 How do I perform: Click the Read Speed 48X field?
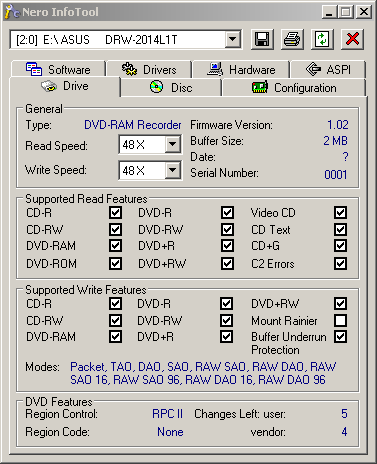coord(150,144)
